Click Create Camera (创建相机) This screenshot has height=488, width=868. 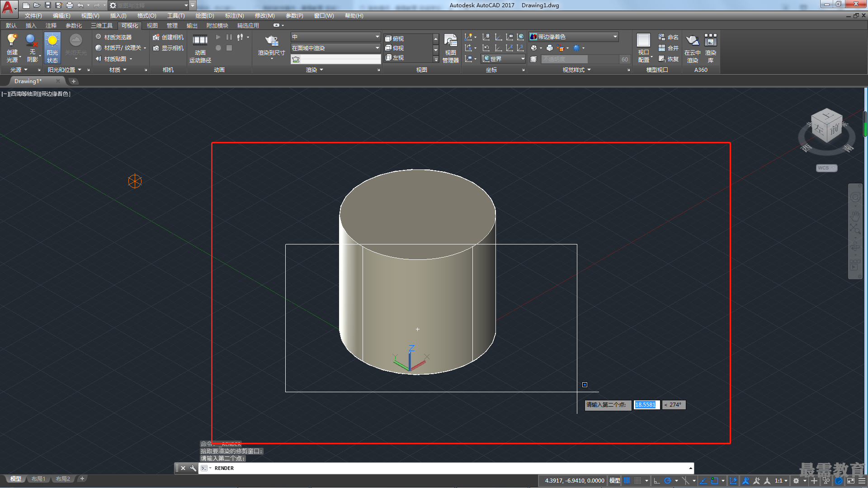[168, 37]
